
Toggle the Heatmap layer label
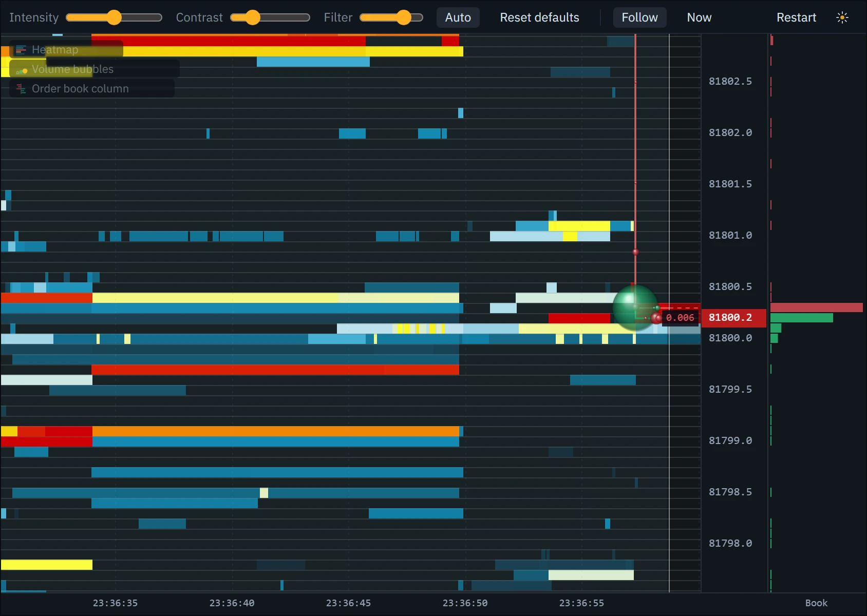coord(55,50)
